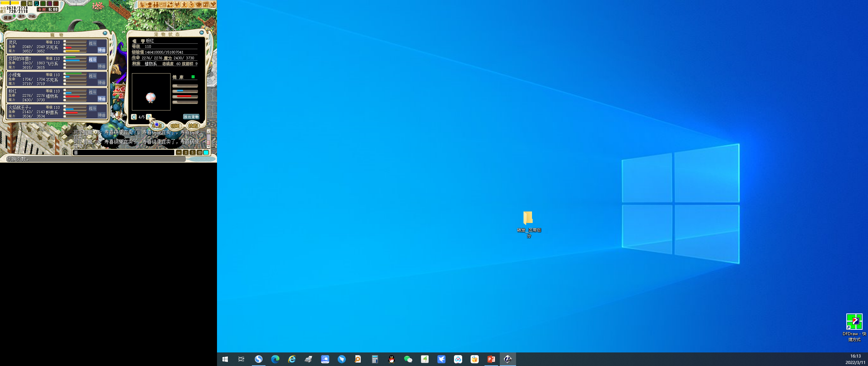This screenshot has height=366, width=868.
Task: Open PowerPoint from taskbar
Action: tap(491, 359)
